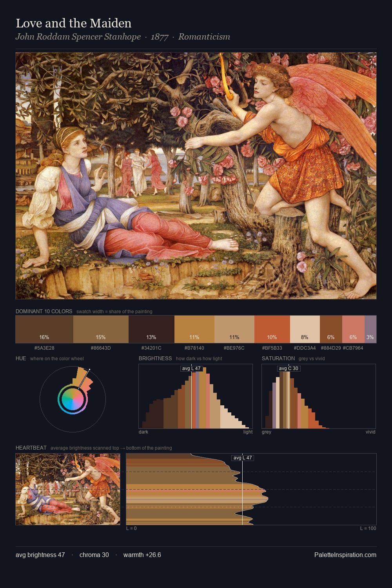Viewport: 392px width, 588px height.
Task: Select the #BF5B33 orange-red swatch
Action: point(272,329)
